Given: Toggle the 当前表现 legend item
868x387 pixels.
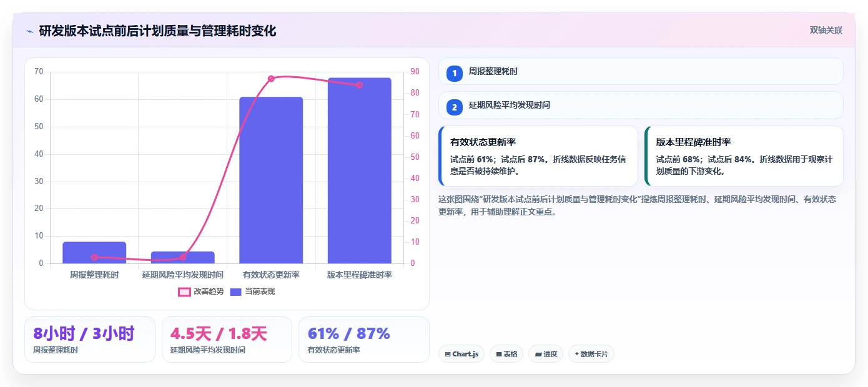Looking at the screenshot, I should [252, 291].
